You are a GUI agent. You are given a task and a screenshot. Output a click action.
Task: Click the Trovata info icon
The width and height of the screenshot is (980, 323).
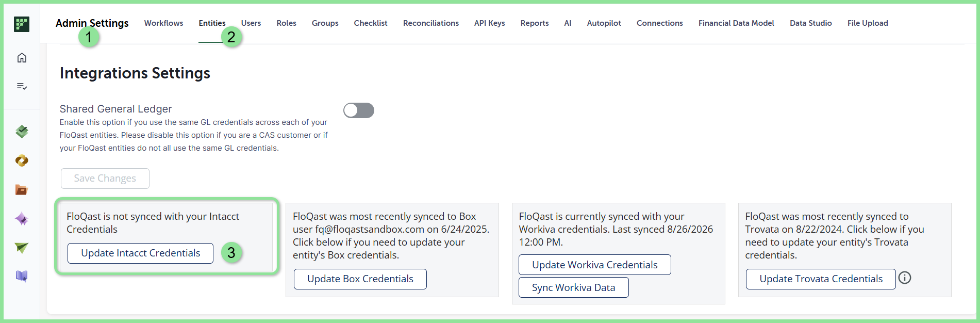pos(905,278)
